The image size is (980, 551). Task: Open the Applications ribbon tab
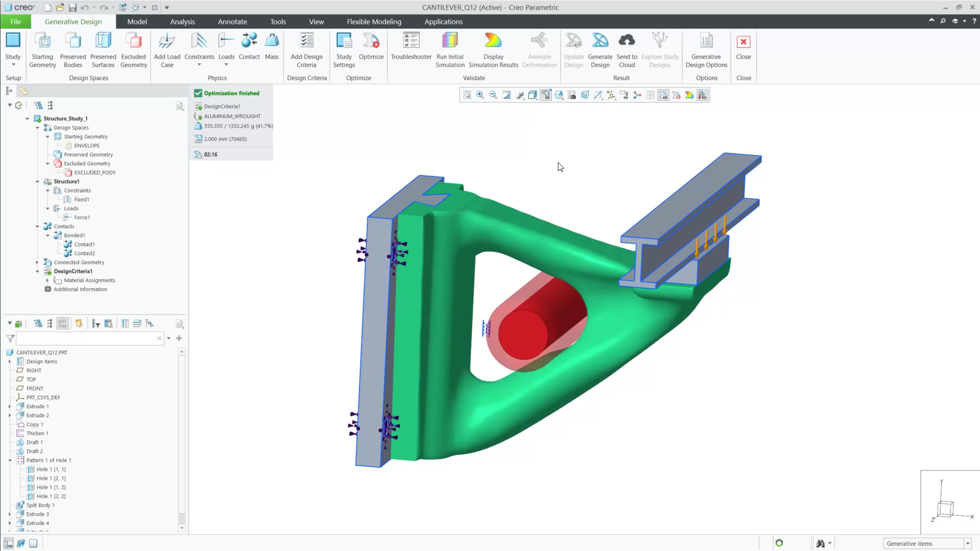tap(443, 21)
